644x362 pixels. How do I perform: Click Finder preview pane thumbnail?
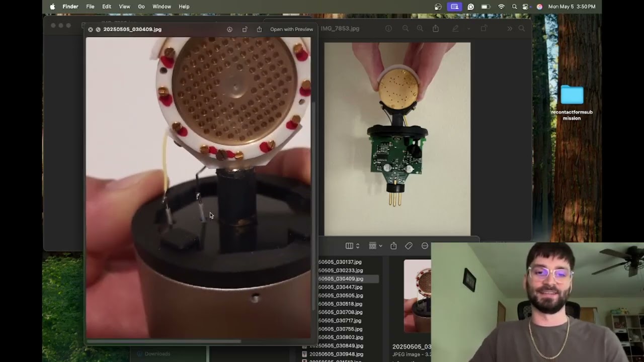pyautogui.click(x=417, y=296)
